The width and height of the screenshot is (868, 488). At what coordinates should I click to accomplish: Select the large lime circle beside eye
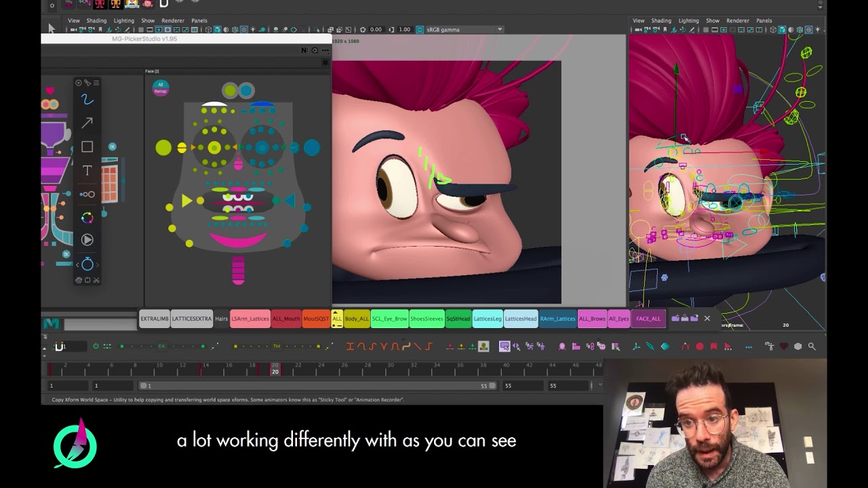(163, 148)
